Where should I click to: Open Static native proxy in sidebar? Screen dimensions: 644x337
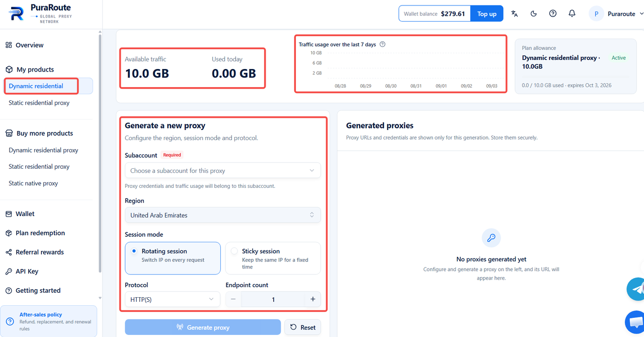[33, 183]
